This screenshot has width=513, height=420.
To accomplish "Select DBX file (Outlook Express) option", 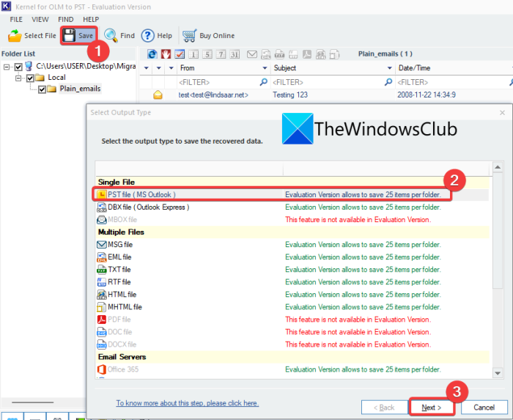I will (292, 207).
